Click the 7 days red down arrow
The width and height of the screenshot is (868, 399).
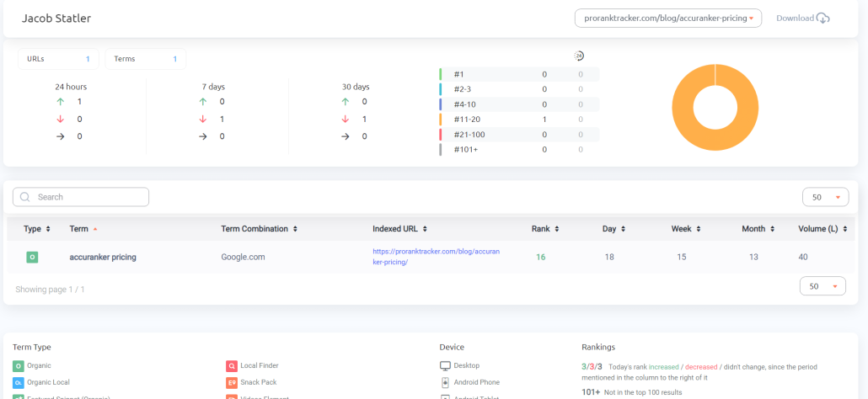(203, 119)
